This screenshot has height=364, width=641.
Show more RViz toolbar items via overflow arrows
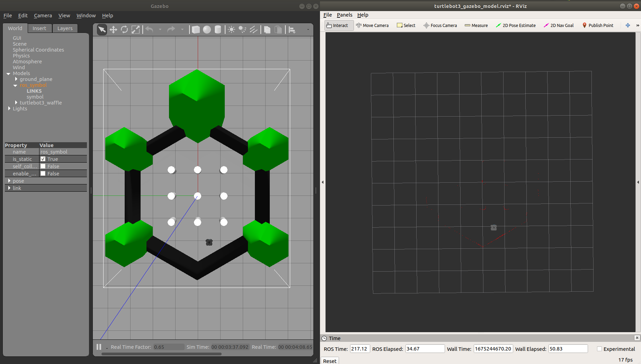[x=638, y=25]
